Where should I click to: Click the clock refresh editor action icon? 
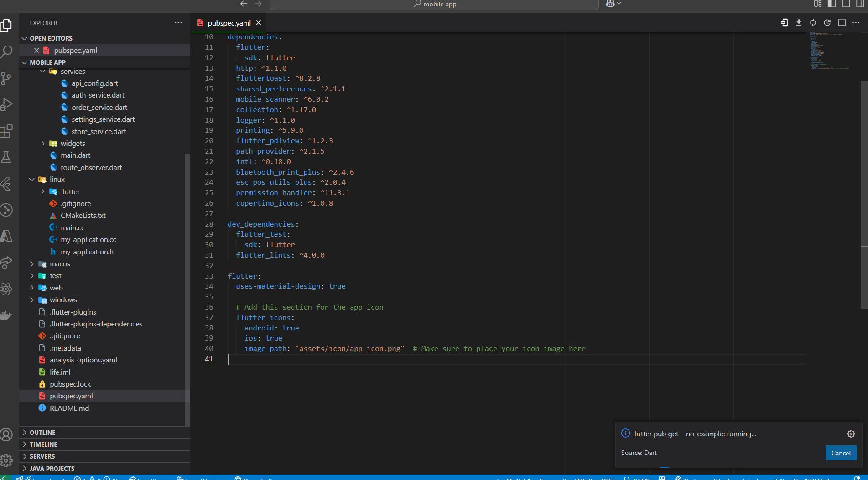827,23
